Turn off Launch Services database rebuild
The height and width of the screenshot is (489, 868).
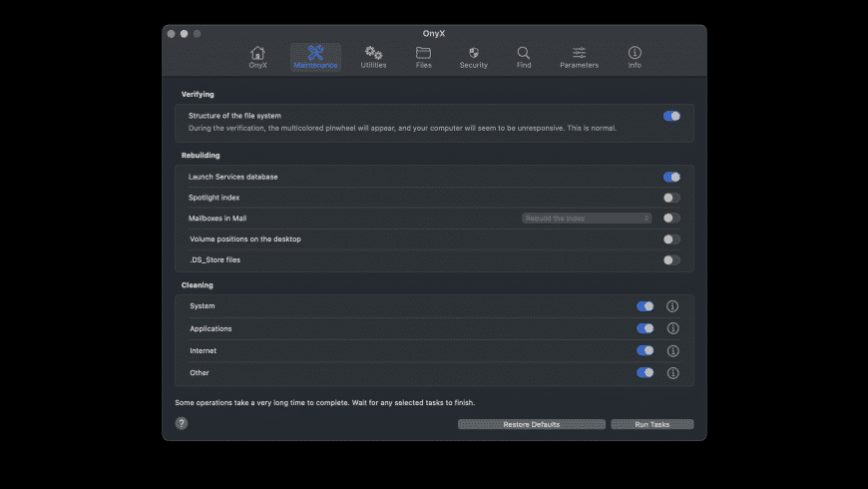(x=671, y=177)
